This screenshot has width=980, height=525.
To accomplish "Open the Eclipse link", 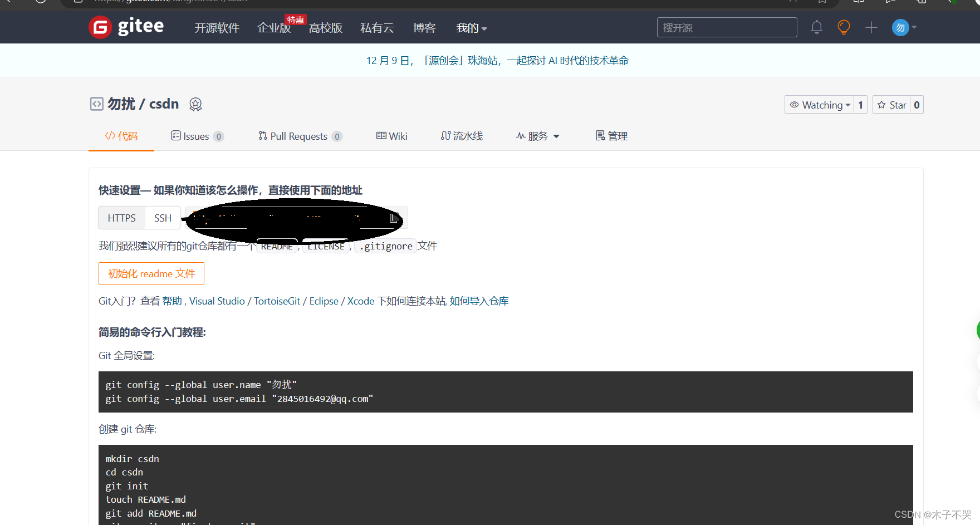I will pos(324,301).
